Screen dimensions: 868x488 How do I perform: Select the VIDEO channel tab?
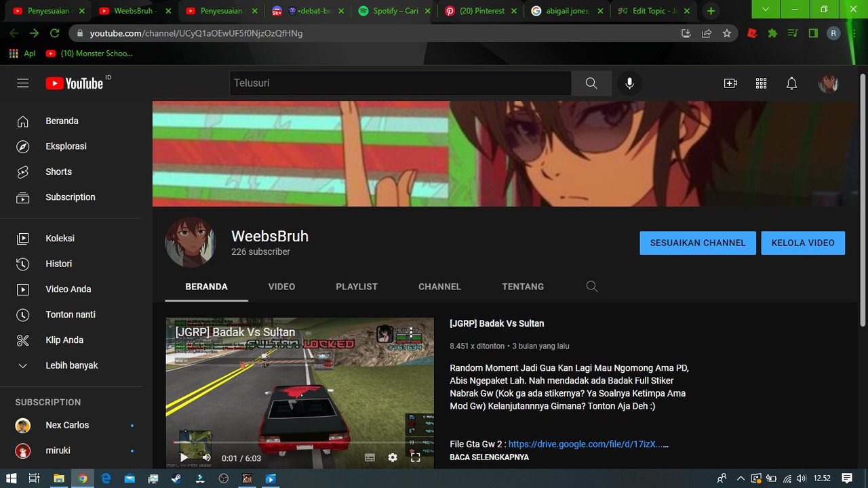(x=281, y=287)
